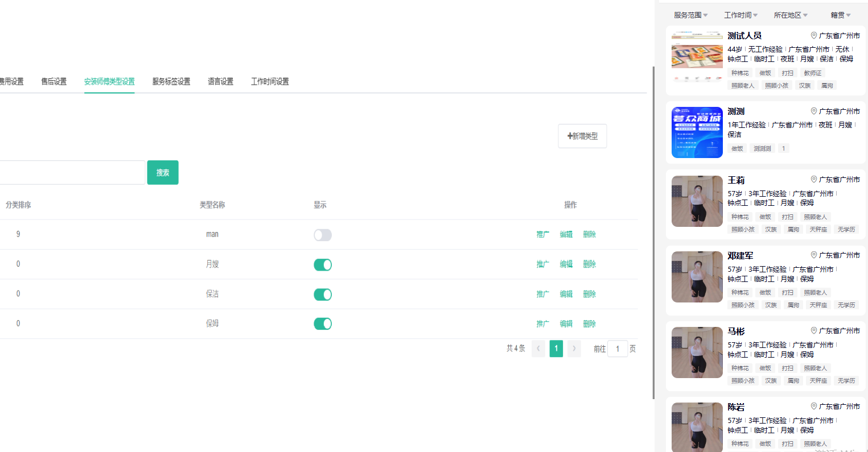The height and width of the screenshot is (452, 868).
Task: Select the 安装师傅类型设置 tab
Action: click(109, 82)
